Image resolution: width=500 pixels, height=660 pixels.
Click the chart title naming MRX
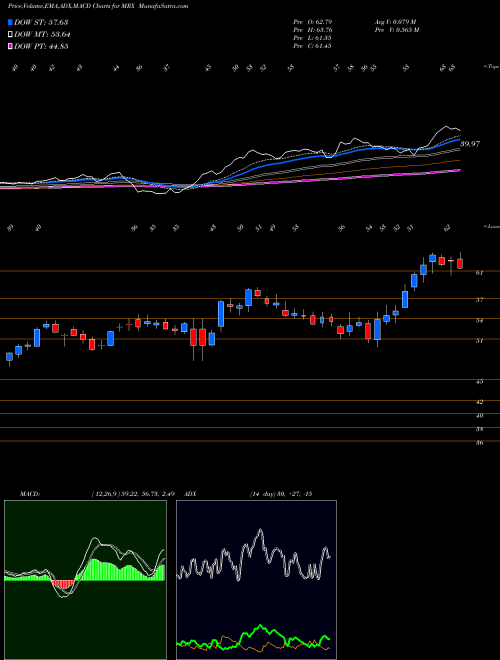(x=98, y=6)
